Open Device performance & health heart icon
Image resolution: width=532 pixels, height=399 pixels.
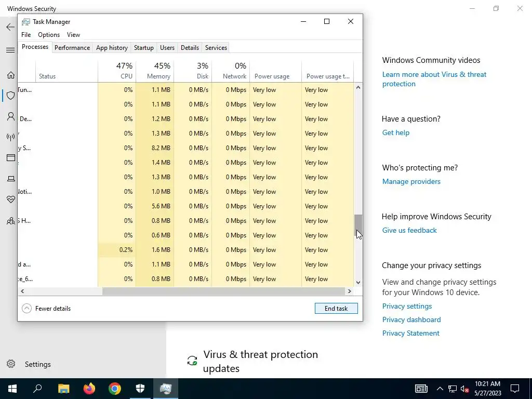[x=11, y=199]
